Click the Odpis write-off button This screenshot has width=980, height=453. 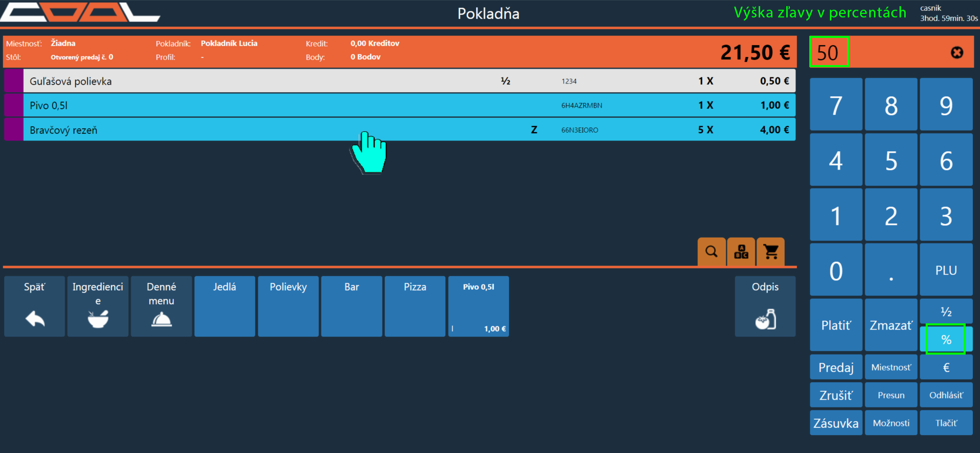pyautogui.click(x=765, y=306)
